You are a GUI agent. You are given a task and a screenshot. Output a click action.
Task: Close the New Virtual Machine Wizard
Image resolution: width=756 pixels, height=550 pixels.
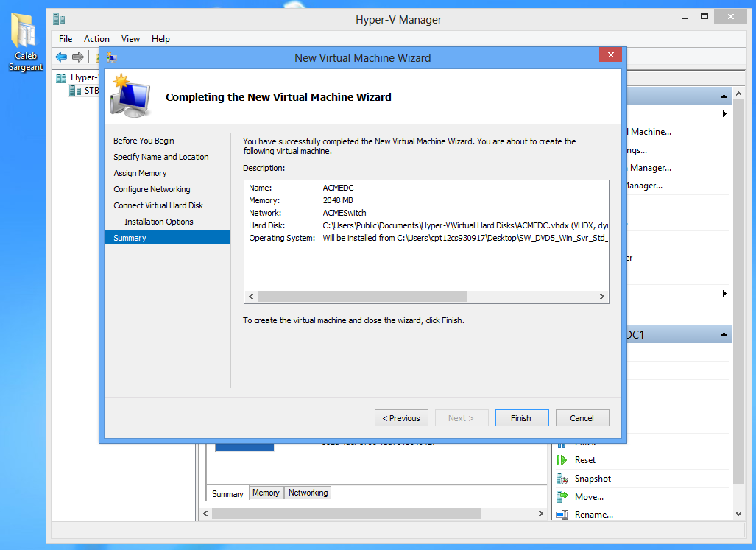(610, 55)
